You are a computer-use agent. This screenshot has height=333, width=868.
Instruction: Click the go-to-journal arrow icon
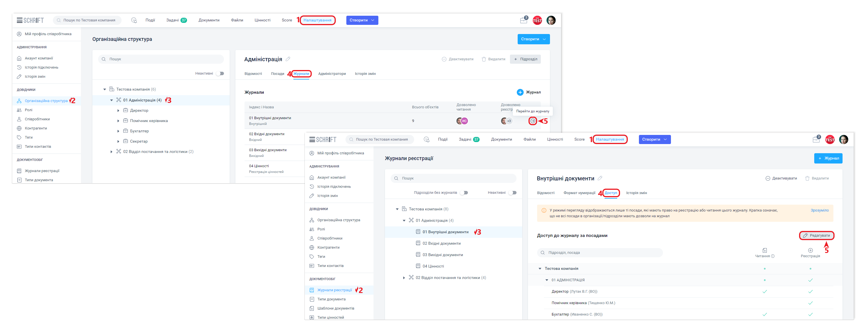coord(533,121)
